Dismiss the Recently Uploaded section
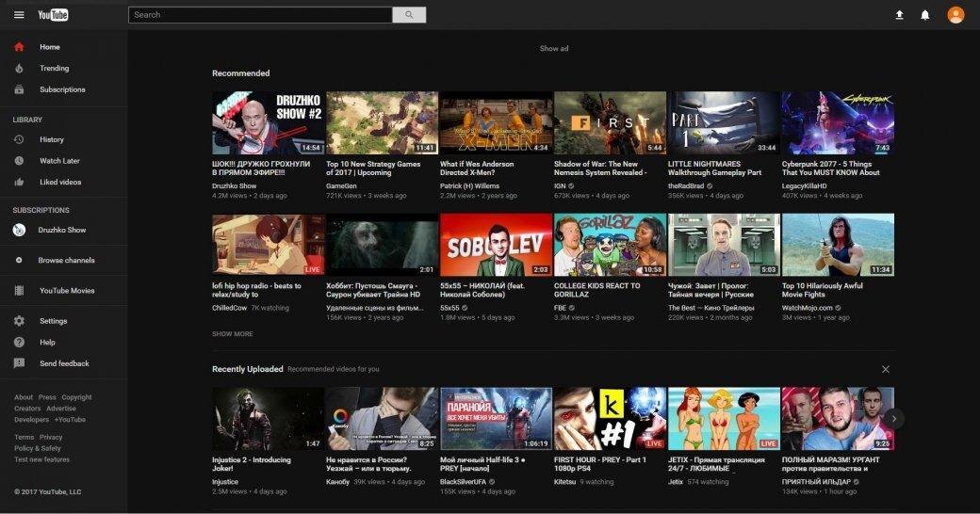This screenshot has height=514, width=980. coord(885,370)
